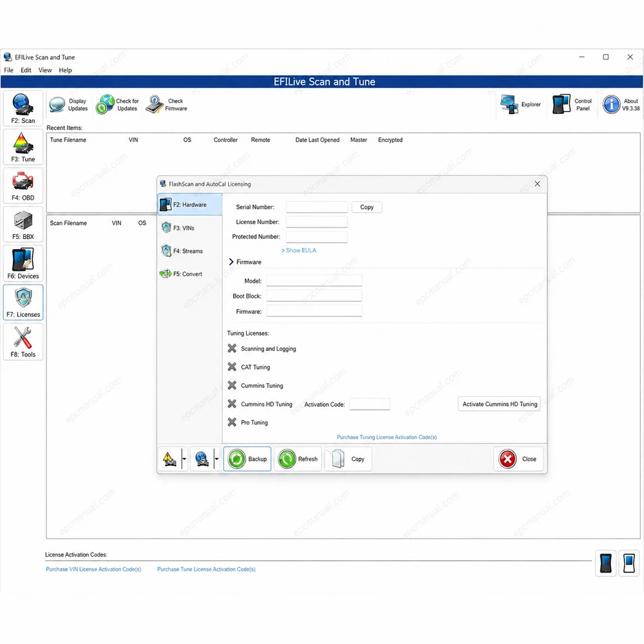Select the F7: Licenses module
The width and height of the screenshot is (644, 644).
23,303
